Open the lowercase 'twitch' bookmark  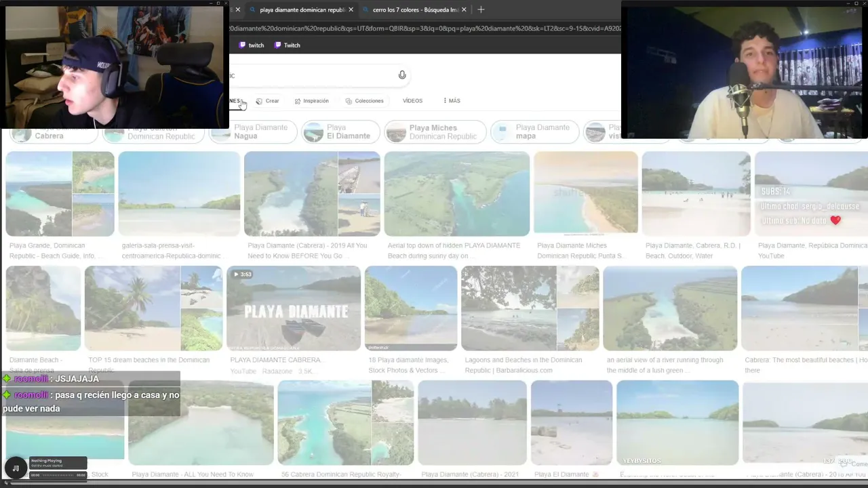(251, 45)
